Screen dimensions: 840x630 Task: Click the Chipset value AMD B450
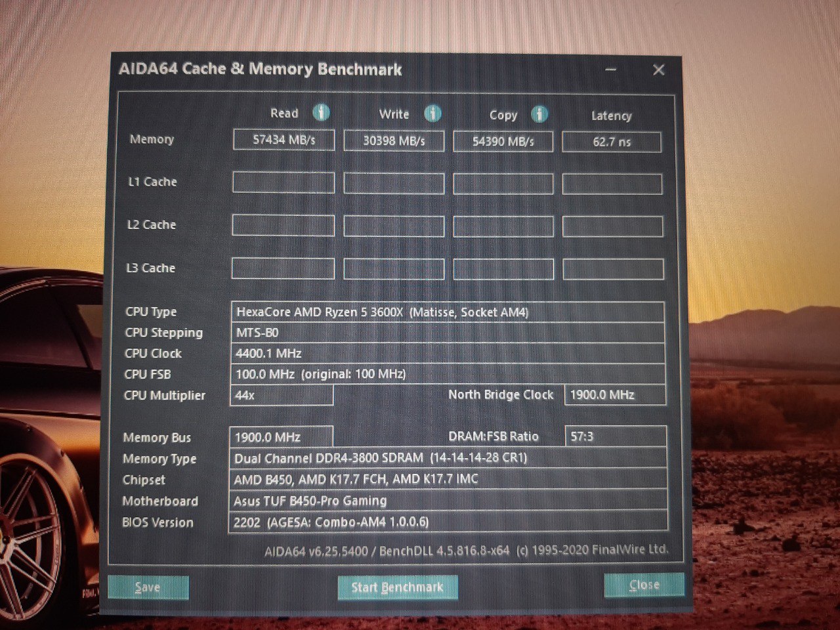(x=448, y=479)
